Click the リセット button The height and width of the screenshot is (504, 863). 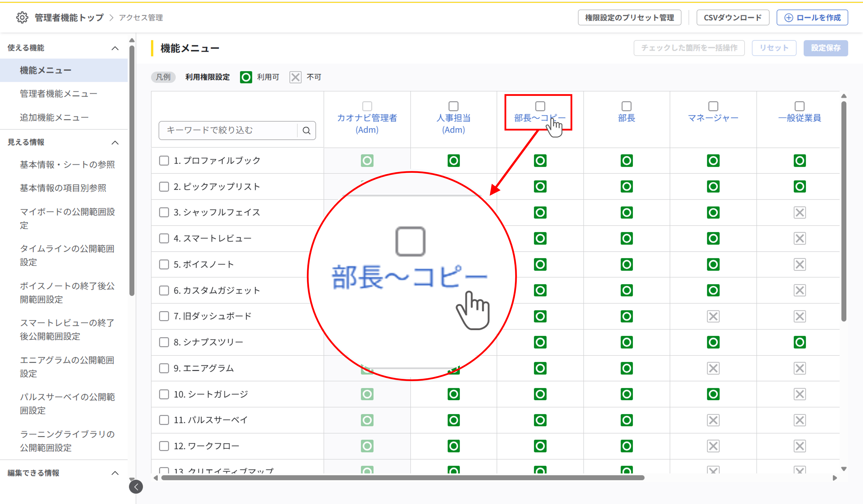774,48
